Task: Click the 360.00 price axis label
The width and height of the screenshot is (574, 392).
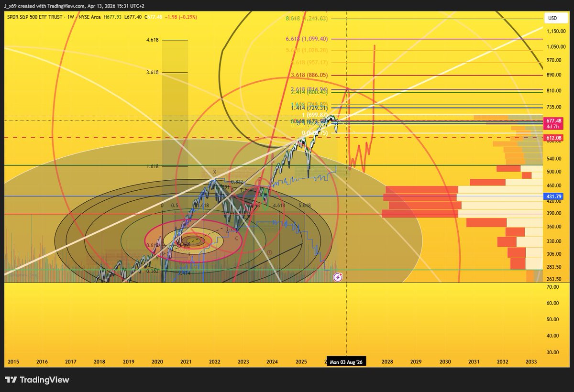Action: click(554, 227)
